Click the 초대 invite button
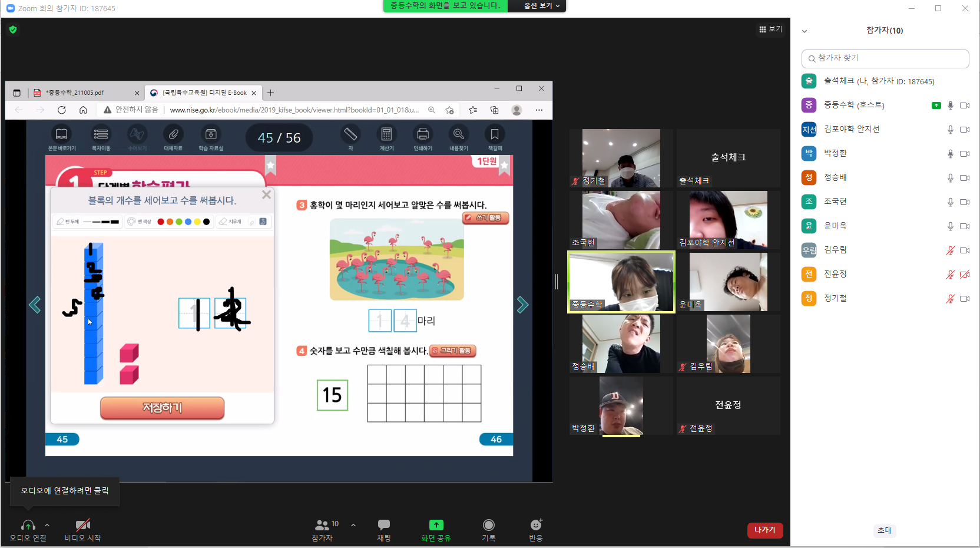This screenshot has height=548, width=980. (885, 530)
